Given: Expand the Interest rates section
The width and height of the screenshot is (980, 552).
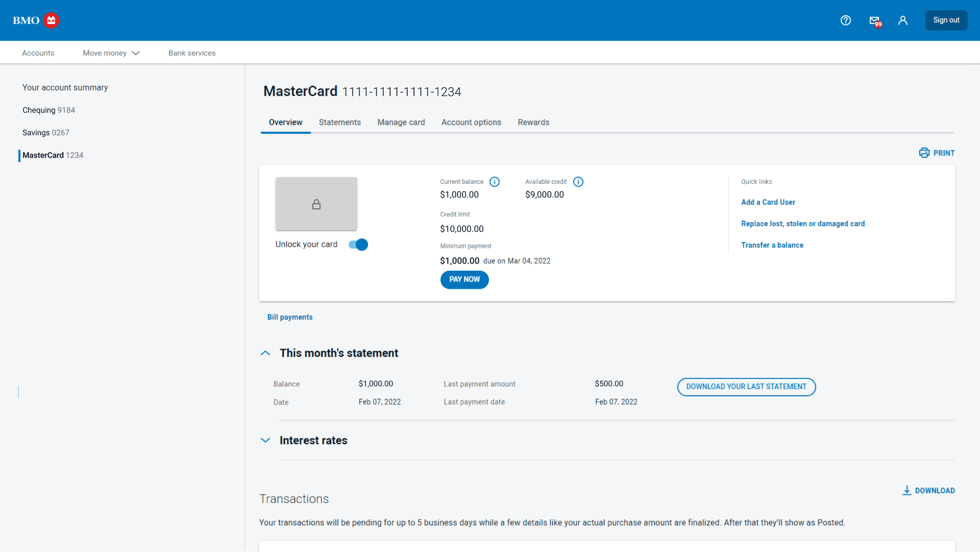Looking at the screenshot, I should [265, 440].
